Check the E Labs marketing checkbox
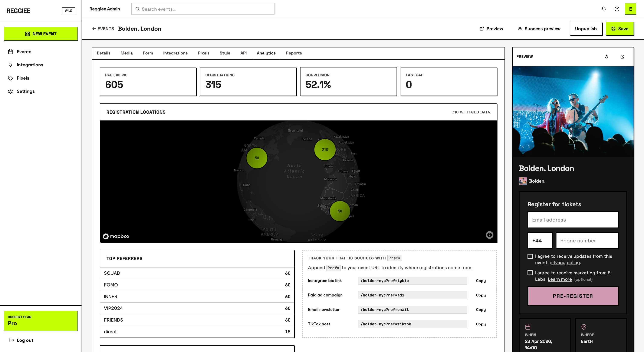The image size is (644, 352). coord(530,273)
